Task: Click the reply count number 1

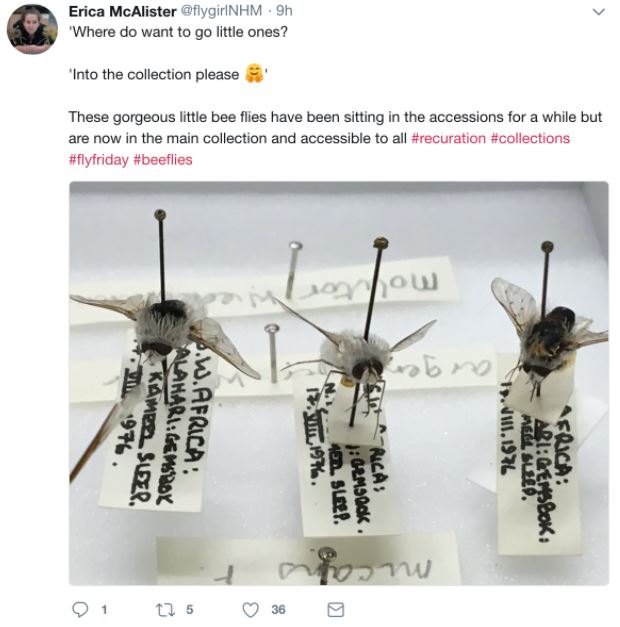Action: click(104, 610)
